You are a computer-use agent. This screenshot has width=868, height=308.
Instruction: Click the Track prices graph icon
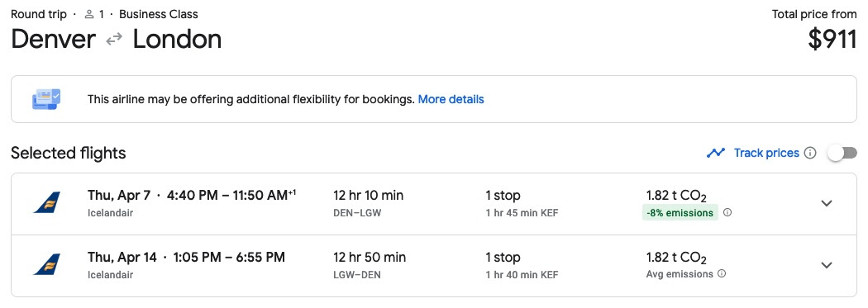(x=716, y=153)
